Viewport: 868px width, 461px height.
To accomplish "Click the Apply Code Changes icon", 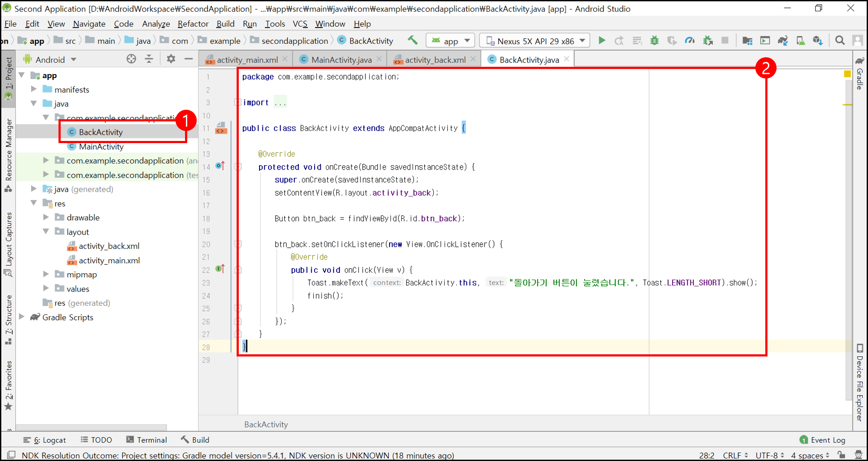I will [637, 40].
